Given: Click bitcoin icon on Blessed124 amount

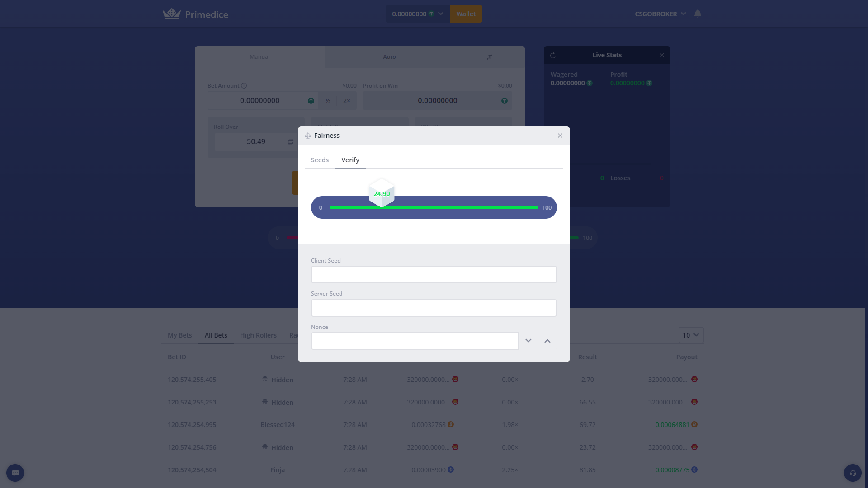Looking at the screenshot, I should (x=451, y=424).
